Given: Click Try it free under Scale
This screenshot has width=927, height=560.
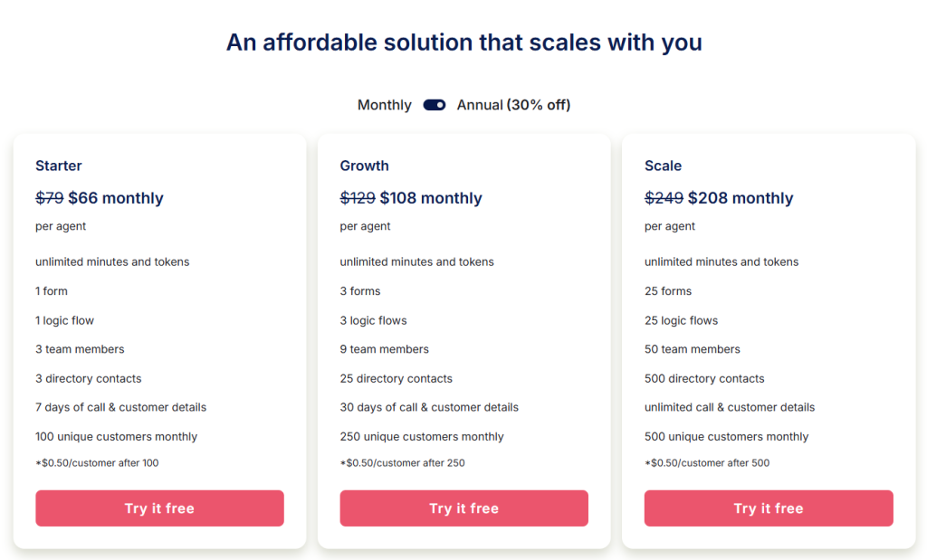Looking at the screenshot, I should [769, 508].
